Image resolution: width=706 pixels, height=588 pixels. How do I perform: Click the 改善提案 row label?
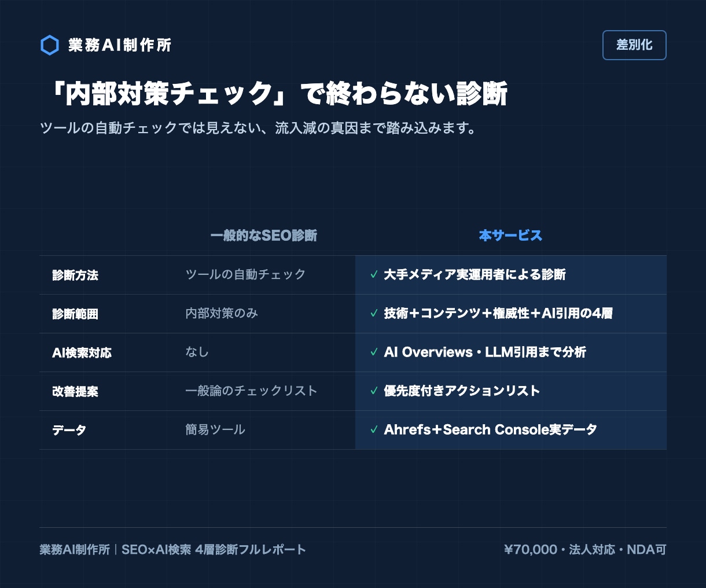click(x=75, y=392)
